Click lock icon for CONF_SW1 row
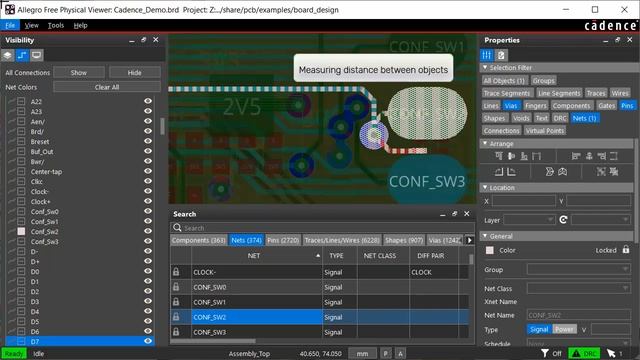The image size is (640, 360). point(176,302)
